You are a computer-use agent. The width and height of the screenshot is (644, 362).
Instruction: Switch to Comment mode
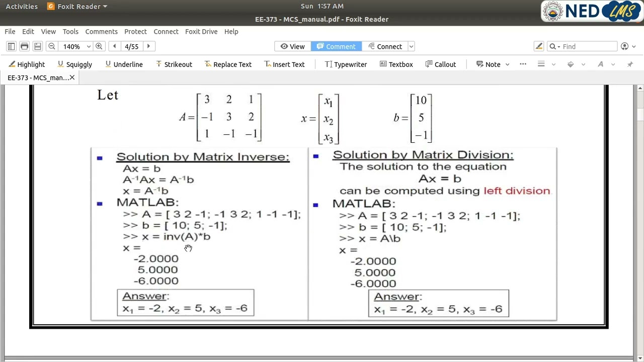pos(336,46)
